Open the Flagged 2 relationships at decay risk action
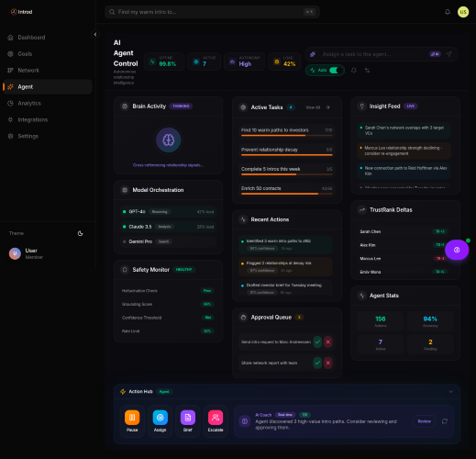 [285, 266]
